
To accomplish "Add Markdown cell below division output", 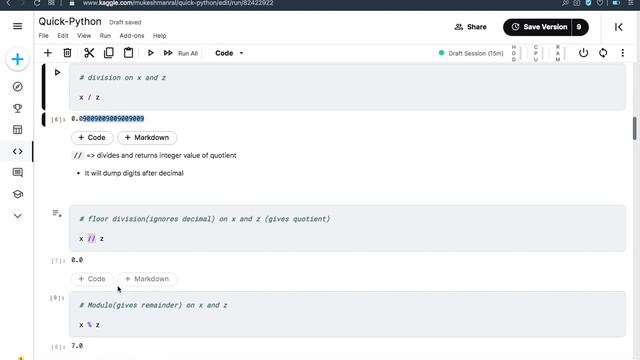I will pyautogui.click(x=147, y=138).
